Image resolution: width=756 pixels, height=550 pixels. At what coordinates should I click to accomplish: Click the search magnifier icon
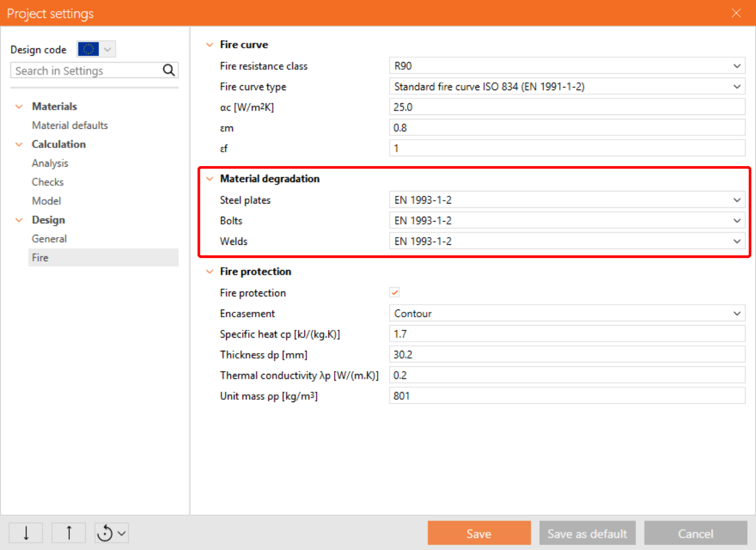pyautogui.click(x=169, y=70)
